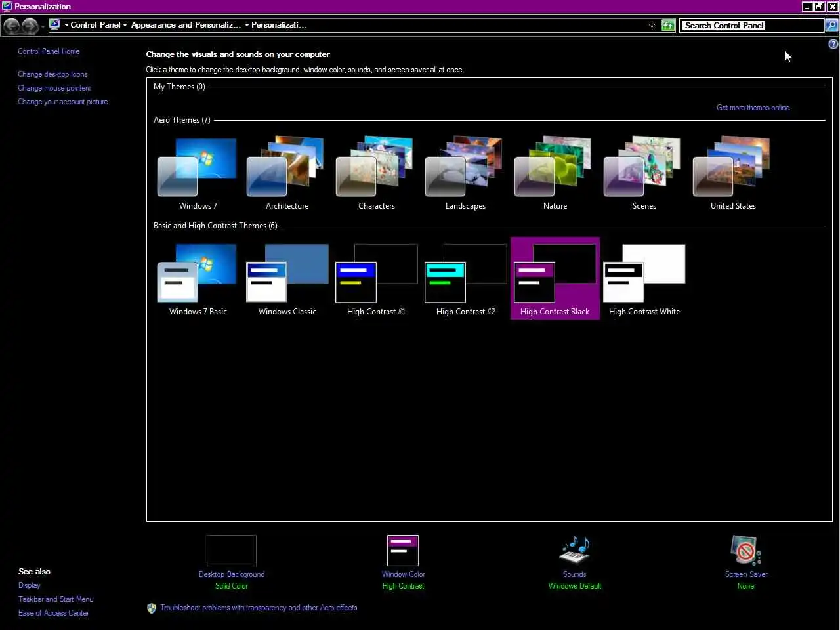The width and height of the screenshot is (840, 630).
Task: Click the Solid Color label
Action: pyautogui.click(x=232, y=586)
